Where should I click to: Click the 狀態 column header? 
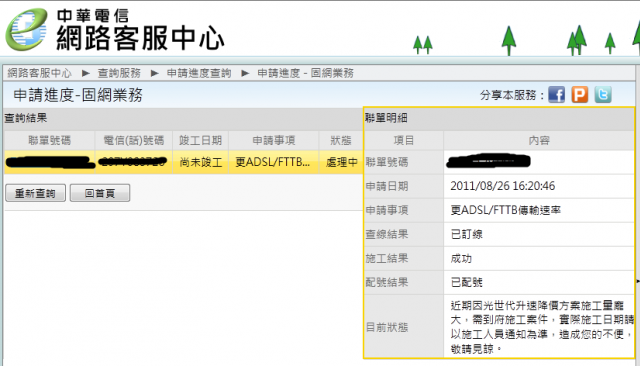click(341, 140)
